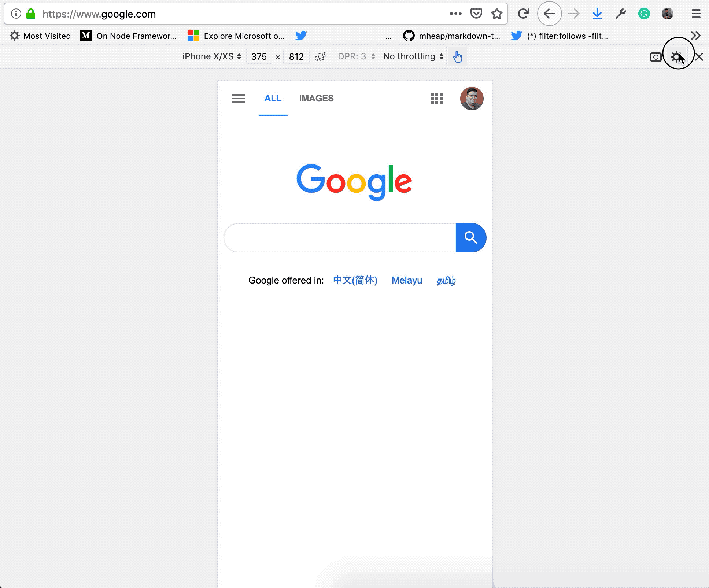Viewport: 709px width, 588px height.
Task: Click the screenshot capture icon in toolbar
Action: point(655,56)
